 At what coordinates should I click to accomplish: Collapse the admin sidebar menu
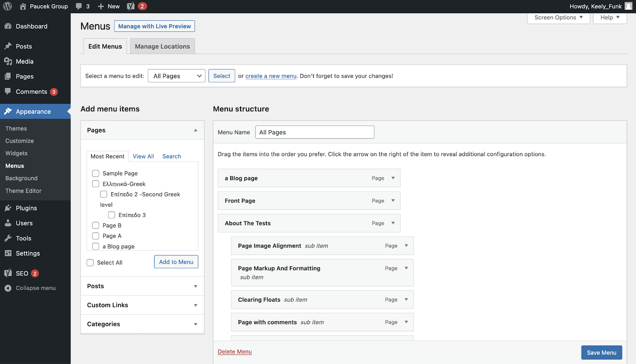point(8,288)
